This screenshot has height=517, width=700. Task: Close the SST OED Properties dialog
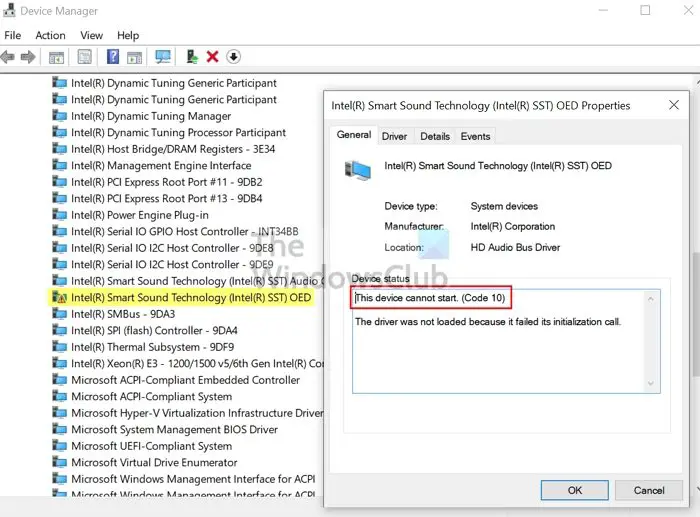[x=674, y=105]
